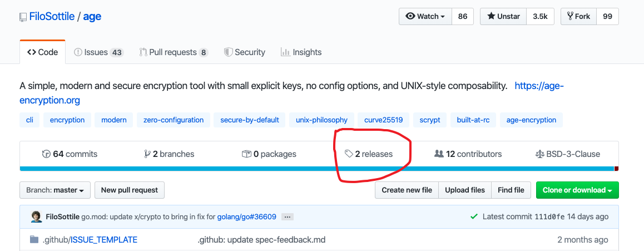Click the language breakdown color bar

coord(317,169)
